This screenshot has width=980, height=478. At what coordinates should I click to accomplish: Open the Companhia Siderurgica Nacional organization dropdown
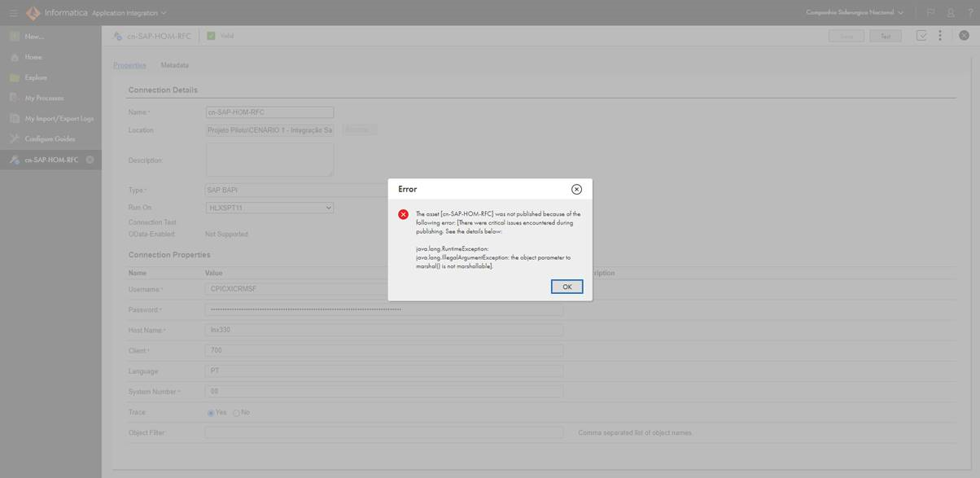click(x=855, y=13)
